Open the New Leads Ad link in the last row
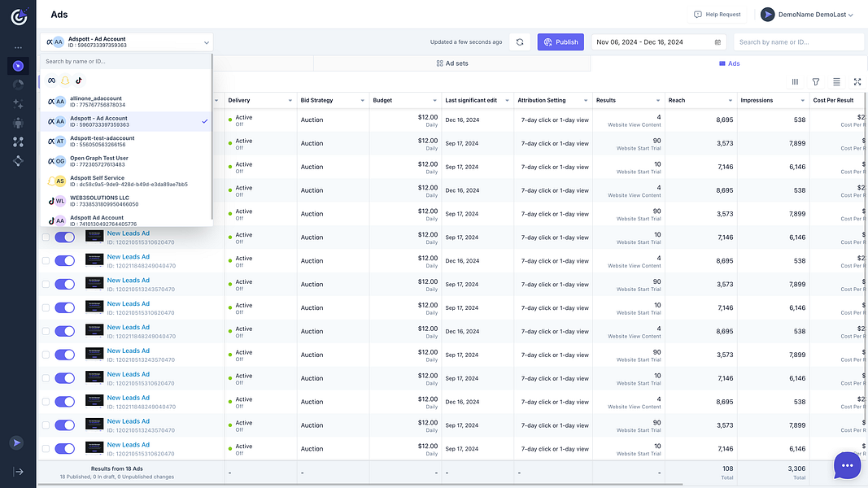 [x=128, y=445]
